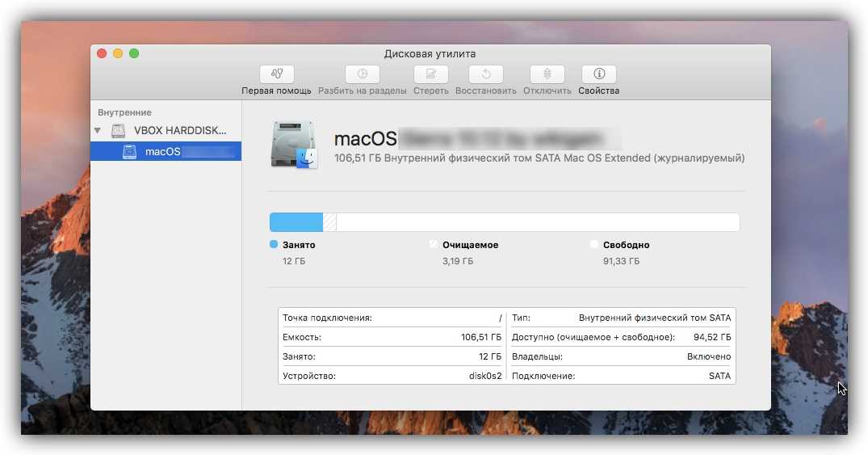Click the Partition (Разбить на разделы) toolbar icon
Image resolution: width=868 pixels, height=455 pixels.
[362, 74]
